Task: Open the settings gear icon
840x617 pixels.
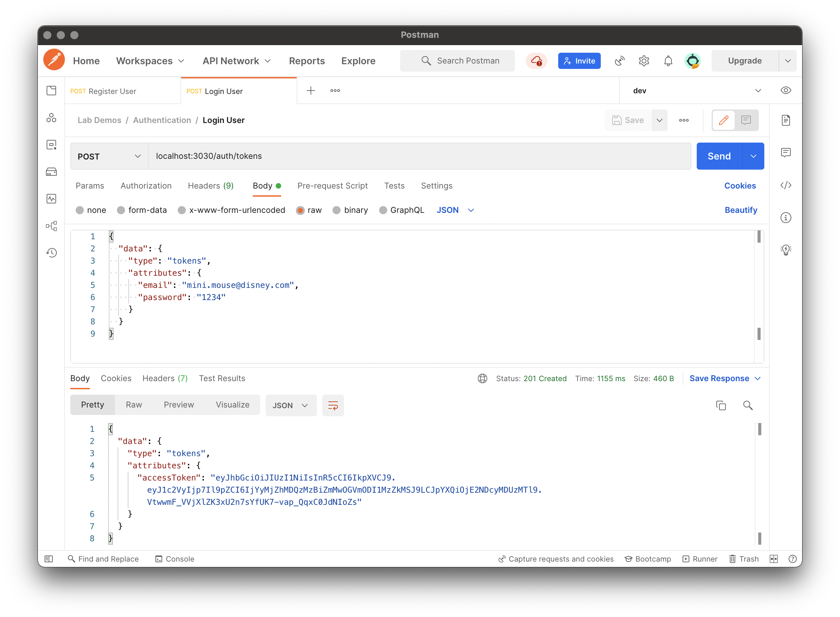Action: [644, 60]
